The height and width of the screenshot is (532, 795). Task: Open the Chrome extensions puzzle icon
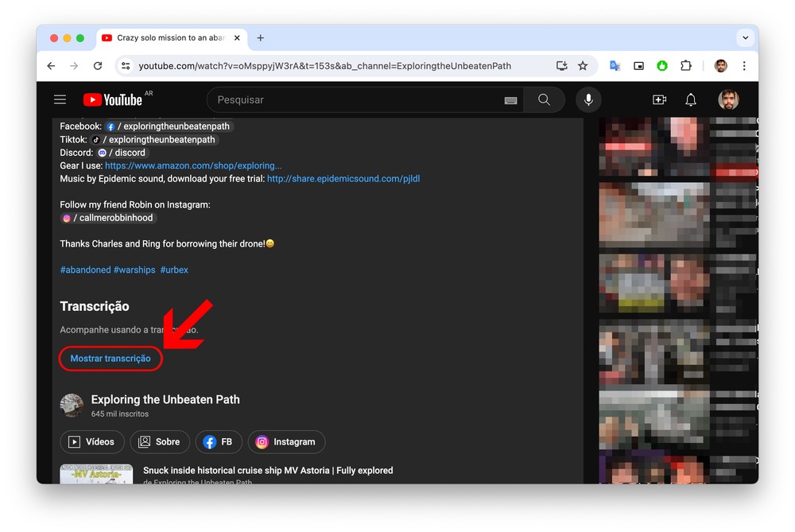click(x=685, y=66)
